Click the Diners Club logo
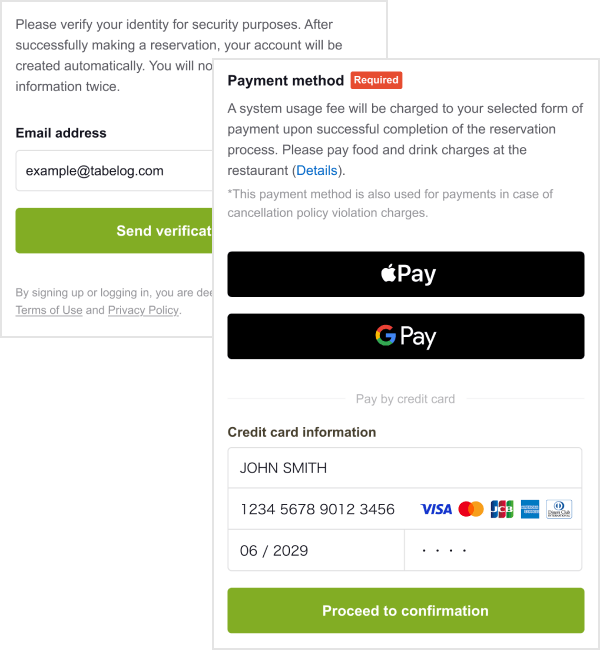Viewport: 600px width, 656px height. pos(559,509)
